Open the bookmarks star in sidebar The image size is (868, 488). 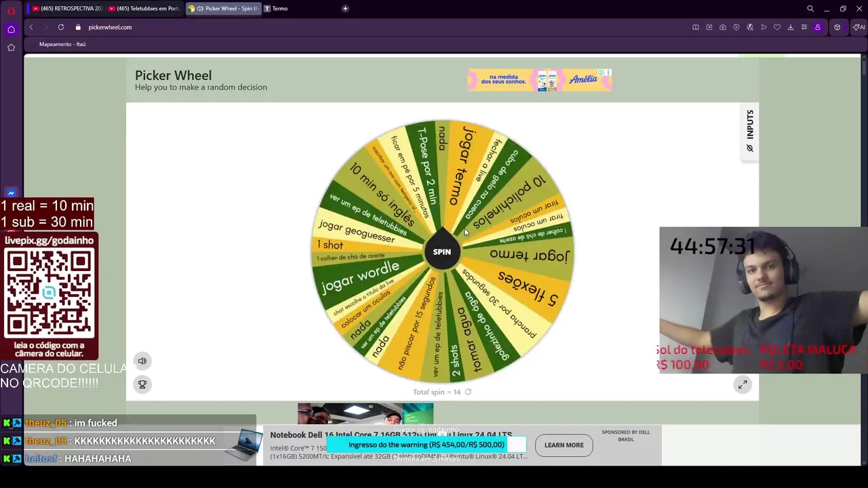click(x=11, y=47)
